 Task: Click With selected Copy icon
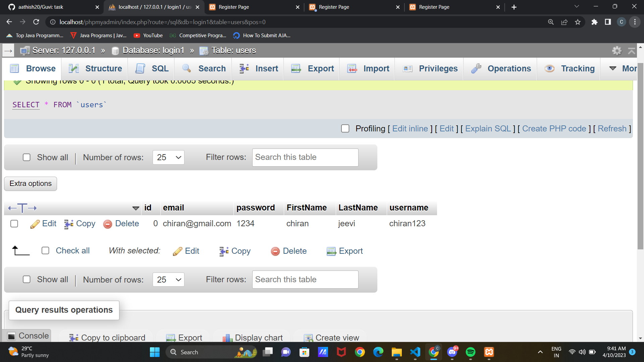(x=224, y=251)
